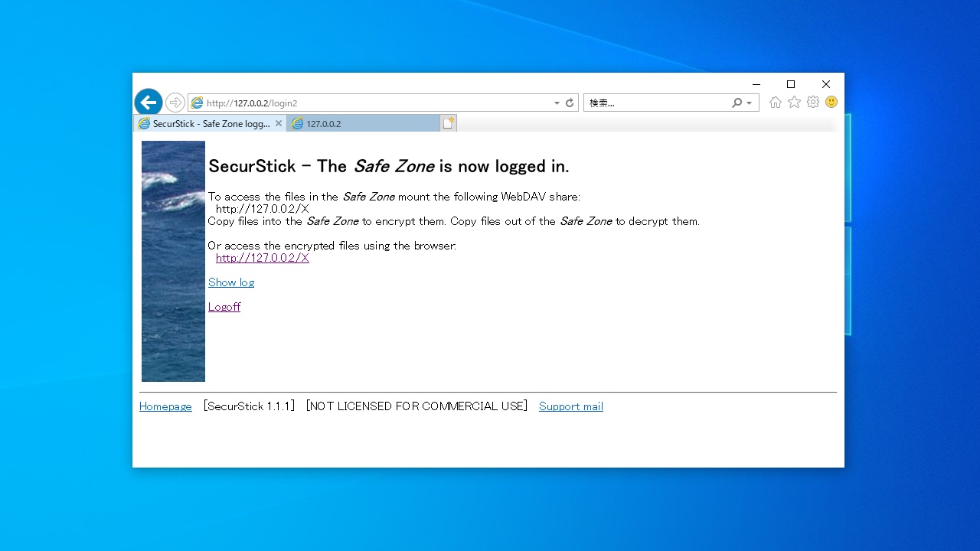This screenshot has height=551, width=980.
Task: Click the IE page icon in the address bar
Action: [x=197, y=103]
